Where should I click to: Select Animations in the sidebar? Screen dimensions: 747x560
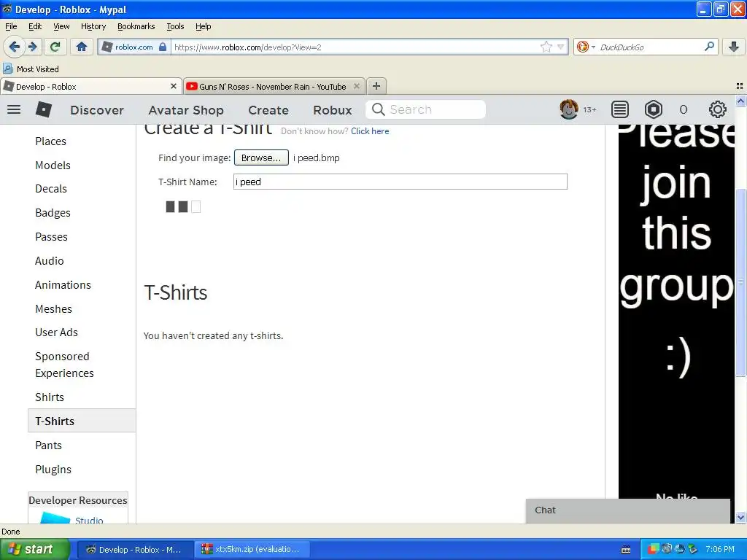click(x=63, y=285)
